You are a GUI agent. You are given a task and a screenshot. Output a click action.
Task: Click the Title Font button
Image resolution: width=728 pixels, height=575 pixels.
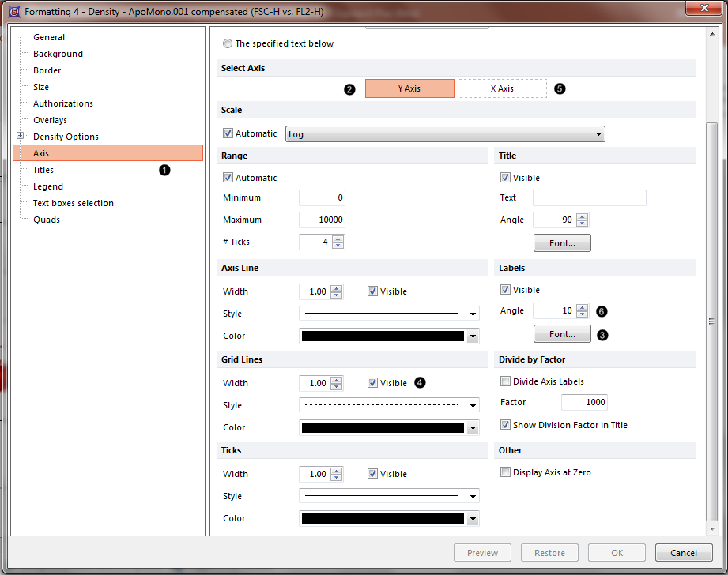pyautogui.click(x=562, y=243)
